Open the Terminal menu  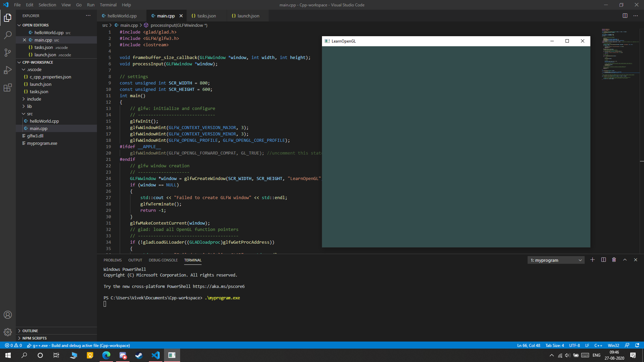(108, 5)
